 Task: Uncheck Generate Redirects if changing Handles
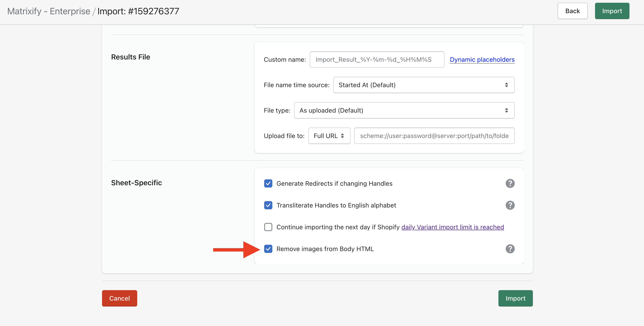(268, 183)
